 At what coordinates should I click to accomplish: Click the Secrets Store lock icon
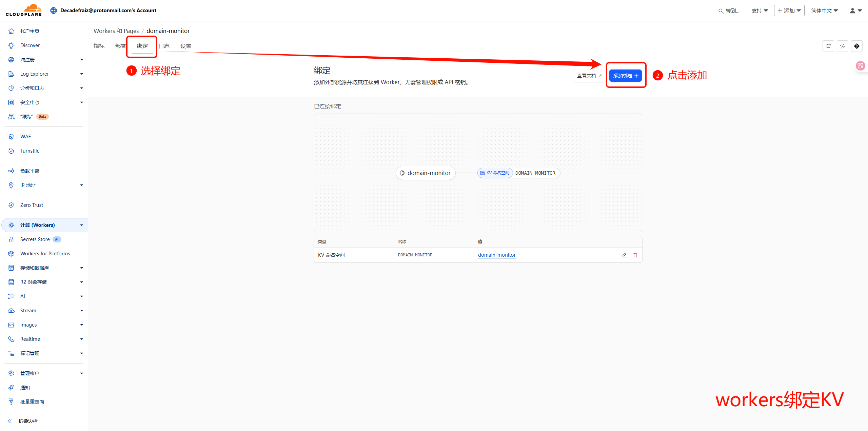pos(11,239)
